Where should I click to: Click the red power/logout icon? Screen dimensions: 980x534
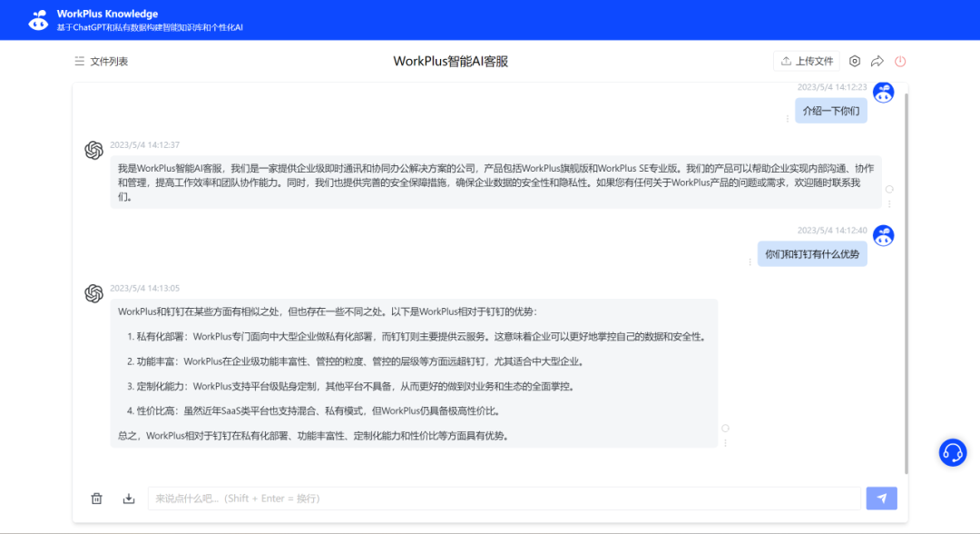pos(899,61)
